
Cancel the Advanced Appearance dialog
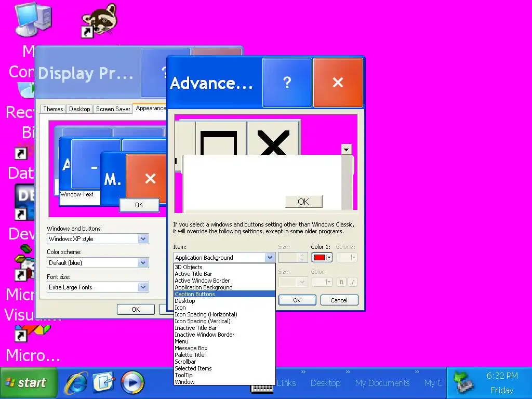point(339,300)
